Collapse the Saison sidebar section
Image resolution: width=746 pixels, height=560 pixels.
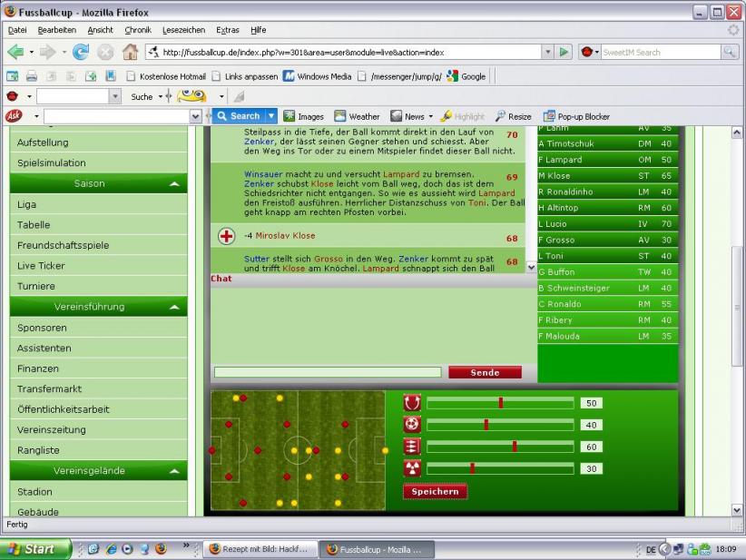coord(173,183)
